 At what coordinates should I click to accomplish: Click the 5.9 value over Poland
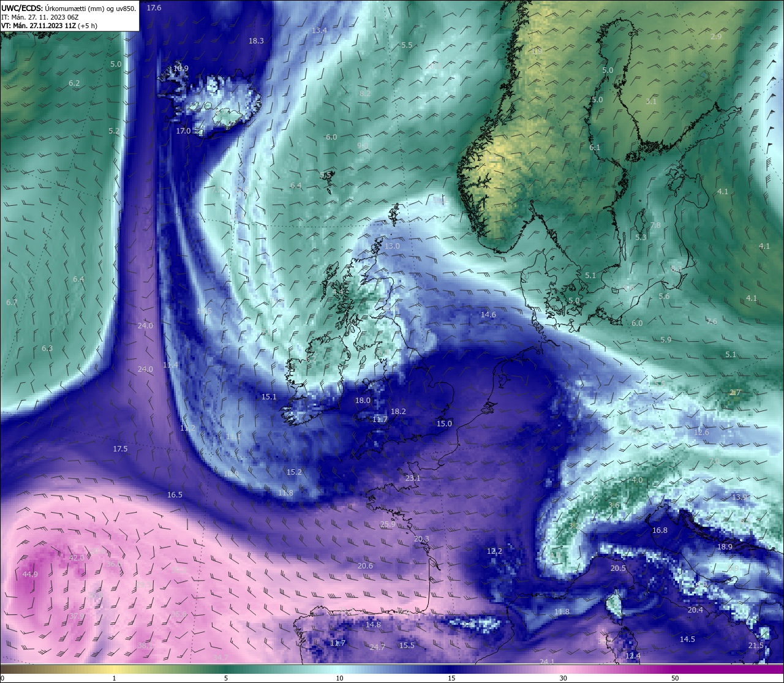point(666,340)
